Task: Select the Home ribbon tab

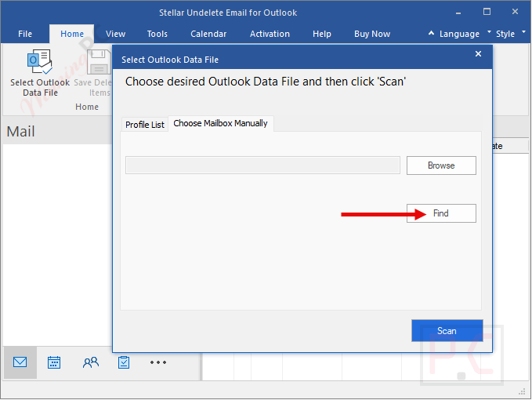Action: point(72,34)
